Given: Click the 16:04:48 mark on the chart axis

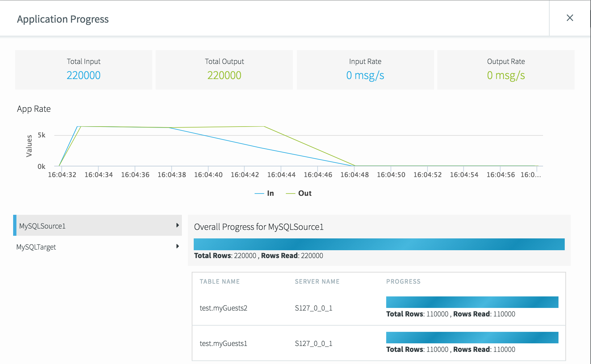Looking at the screenshot, I should point(355,174).
